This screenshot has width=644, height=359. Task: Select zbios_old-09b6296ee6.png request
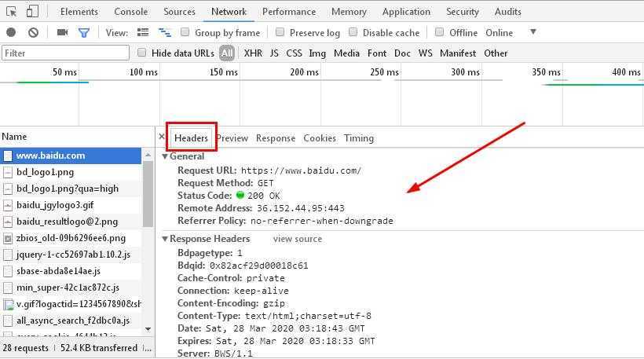pyautogui.click(x=71, y=238)
